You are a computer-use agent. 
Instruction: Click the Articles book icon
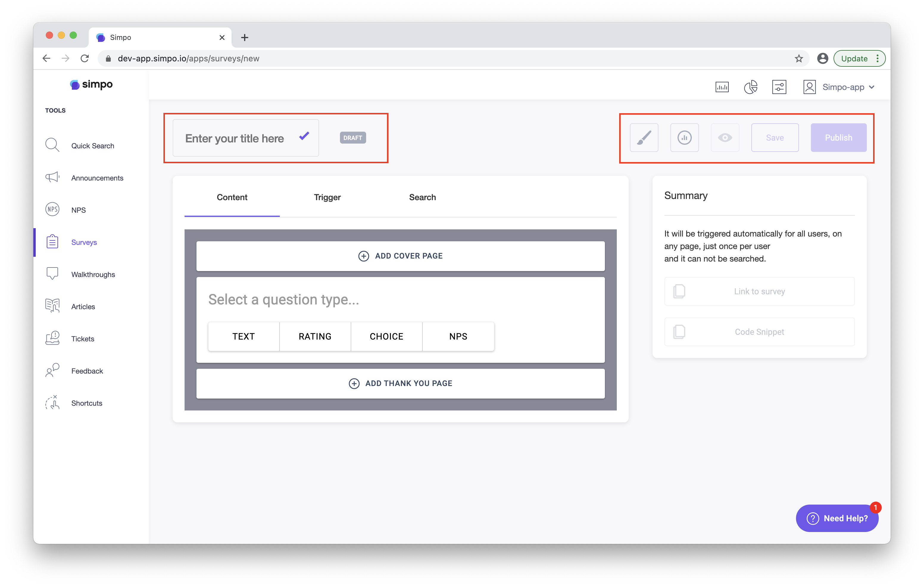(x=52, y=306)
